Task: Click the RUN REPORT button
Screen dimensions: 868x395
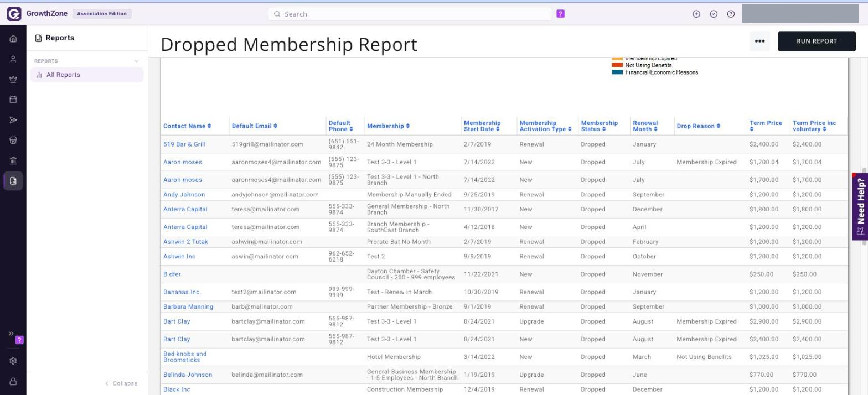Action: coord(817,41)
